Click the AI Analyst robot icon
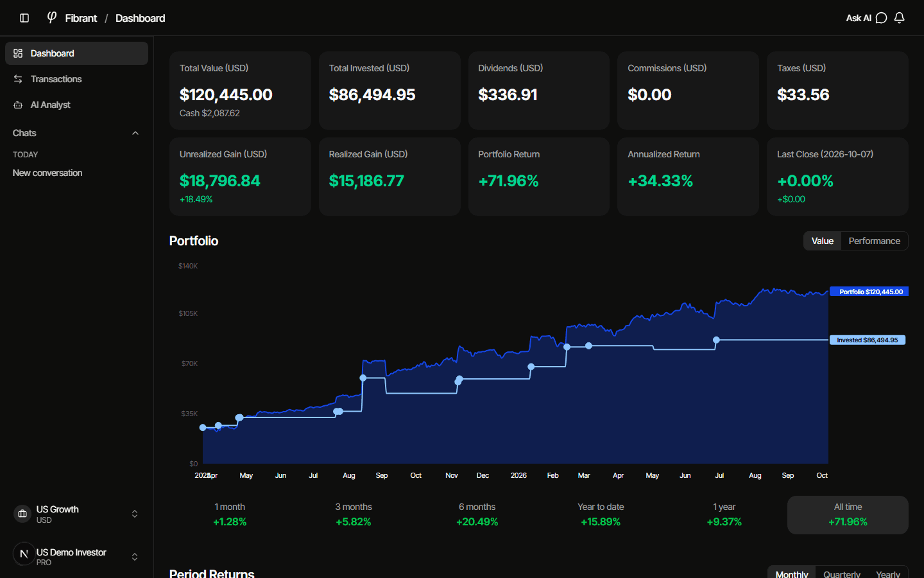The height and width of the screenshot is (578, 924). coord(18,105)
